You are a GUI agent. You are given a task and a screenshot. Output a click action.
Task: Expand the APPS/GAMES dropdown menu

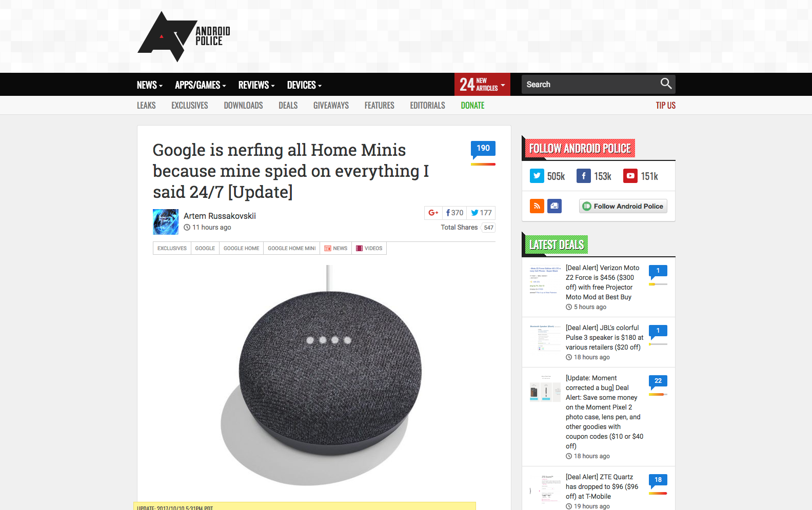pos(201,85)
